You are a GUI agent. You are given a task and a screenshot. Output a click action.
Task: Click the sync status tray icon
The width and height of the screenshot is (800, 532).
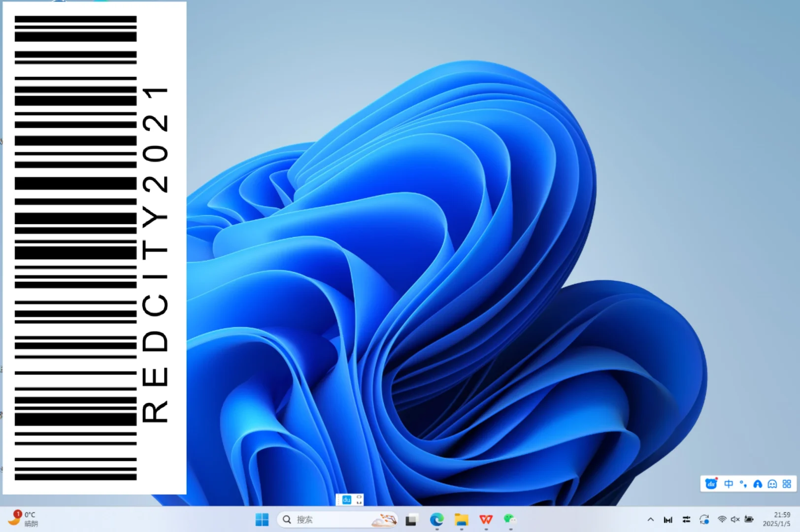[x=704, y=519]
